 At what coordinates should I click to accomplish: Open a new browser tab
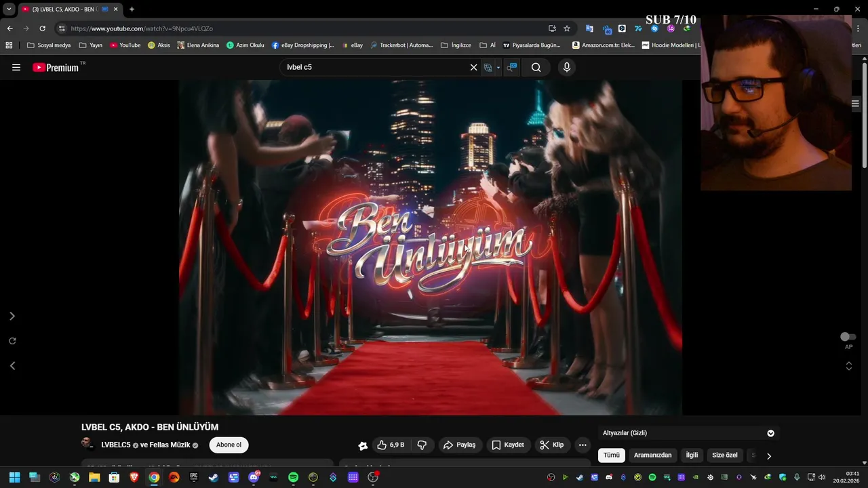132,9
